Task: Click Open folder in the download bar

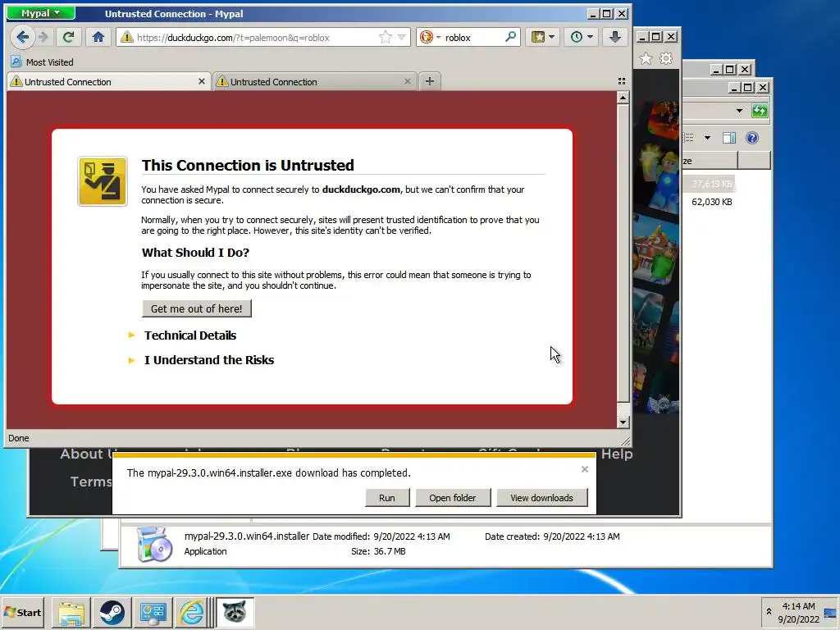Action: coord(452,498)
